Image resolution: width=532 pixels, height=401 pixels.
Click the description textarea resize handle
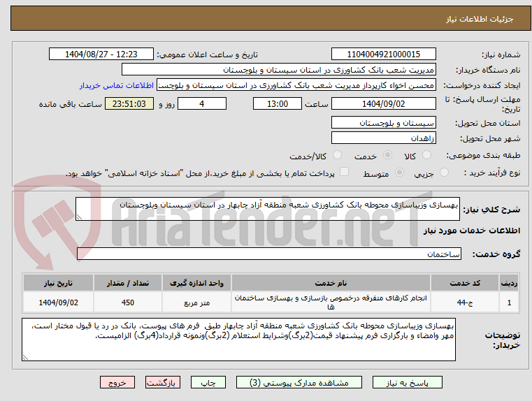coord(79,217)
